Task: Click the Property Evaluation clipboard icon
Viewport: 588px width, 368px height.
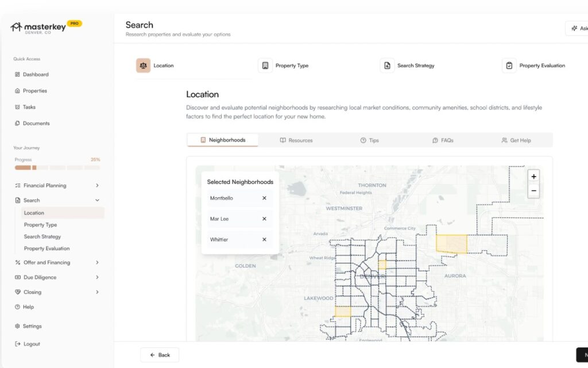Action: tap(509, 66)
